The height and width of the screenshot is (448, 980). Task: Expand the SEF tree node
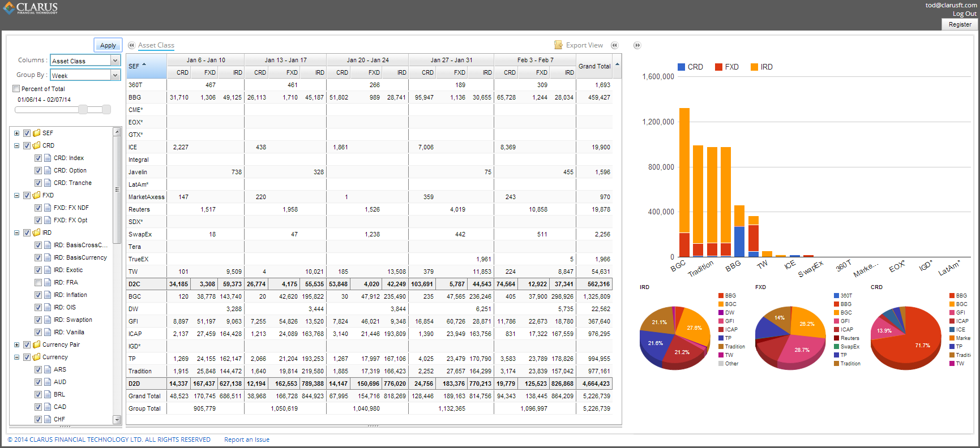click(x=16, y=133)
